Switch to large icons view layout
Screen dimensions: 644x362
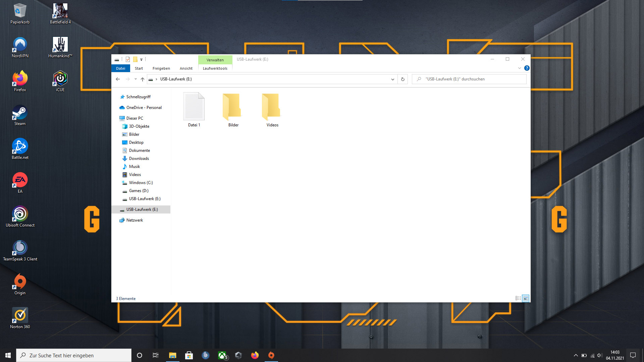pyautogui.click(x=526, y=298)
